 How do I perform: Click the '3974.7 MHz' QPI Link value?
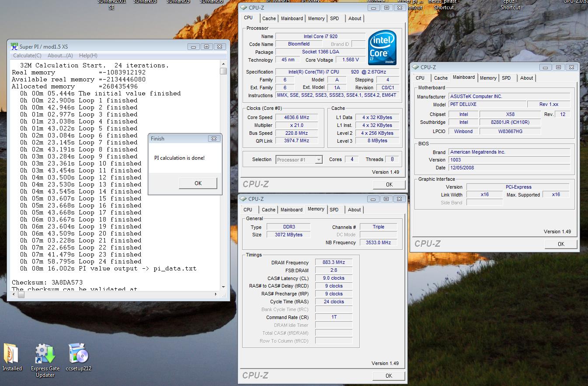[296, 141]
